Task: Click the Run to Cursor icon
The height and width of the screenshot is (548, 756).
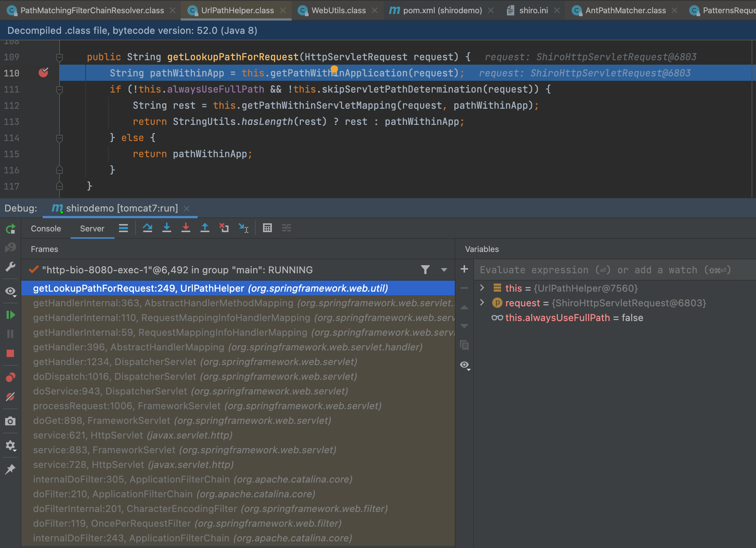Action: pyautogui.click(x=243, y=228)
